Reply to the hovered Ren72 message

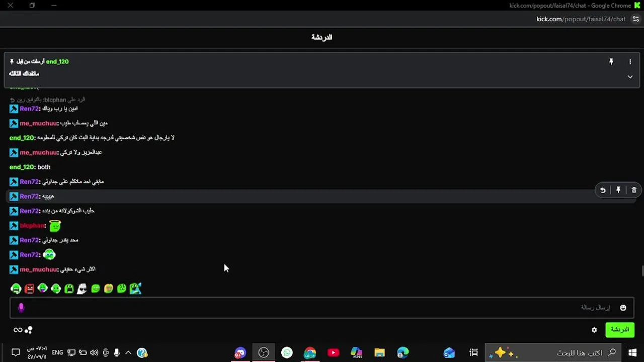(603, 190)
